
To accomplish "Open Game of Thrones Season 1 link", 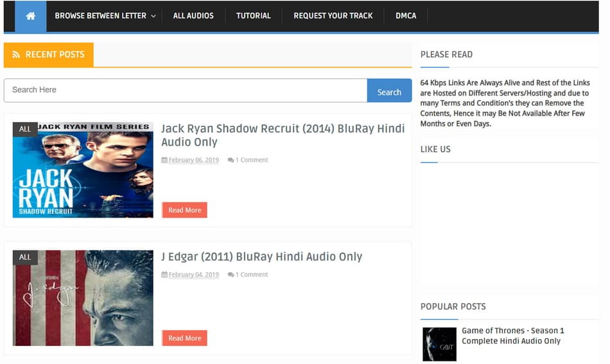I will coord(512,336).
